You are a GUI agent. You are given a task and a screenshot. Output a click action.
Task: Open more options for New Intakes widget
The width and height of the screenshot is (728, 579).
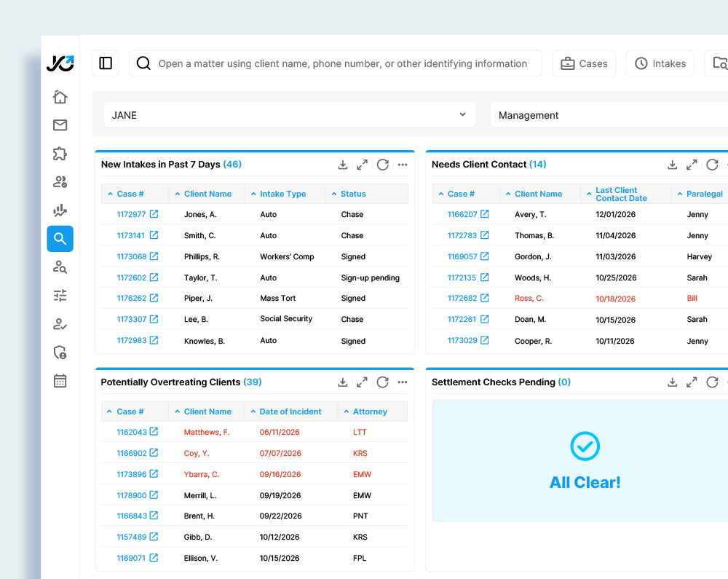tap(403, 165)
